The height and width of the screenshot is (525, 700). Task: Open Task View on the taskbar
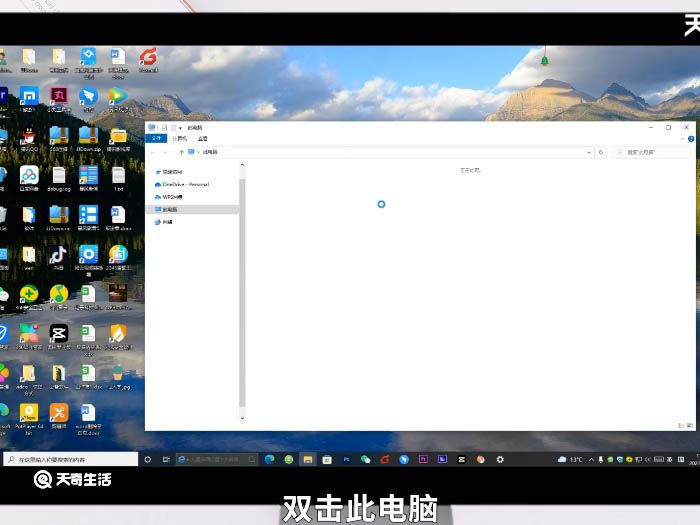click(166, 459)
